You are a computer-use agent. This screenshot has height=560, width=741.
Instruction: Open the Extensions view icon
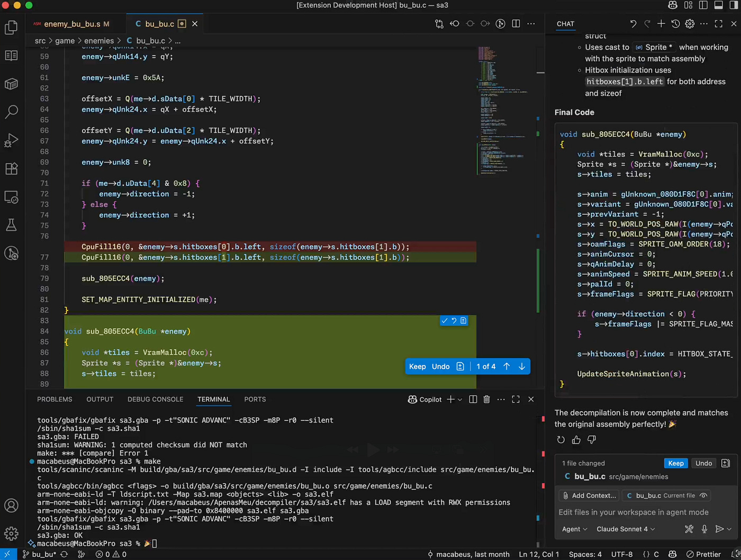[11, 169]
